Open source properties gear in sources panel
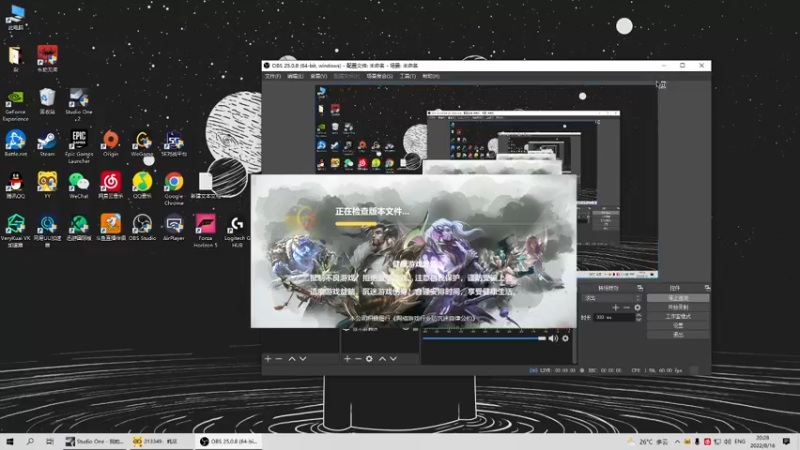Image resolution: width=800 pixels, height=450 pixels. click(369, 359)
